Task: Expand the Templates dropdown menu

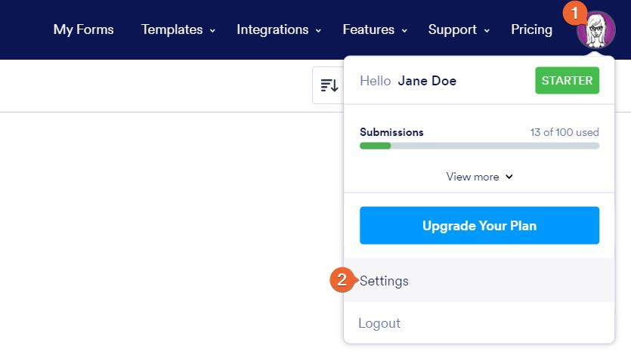Action: point(178,29)
